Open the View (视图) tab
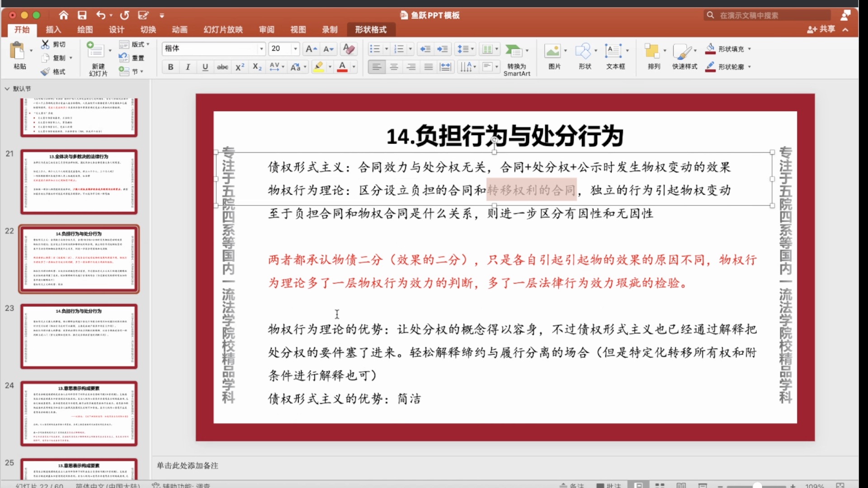The height and width of the screenshot is (488, 868). tap(298, 29)
